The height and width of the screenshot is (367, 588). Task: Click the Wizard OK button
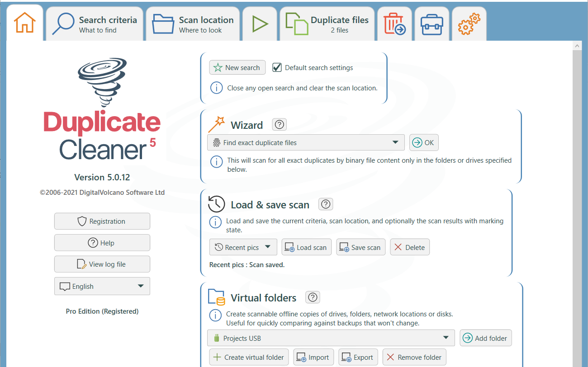pos(424,142)
